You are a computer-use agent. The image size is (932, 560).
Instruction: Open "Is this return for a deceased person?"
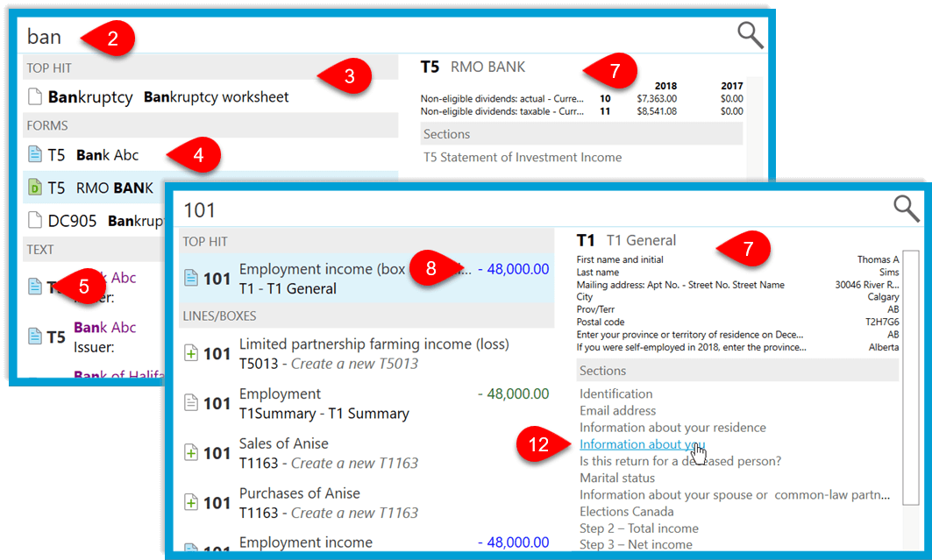pyautogui.click(x=680, y=461)
